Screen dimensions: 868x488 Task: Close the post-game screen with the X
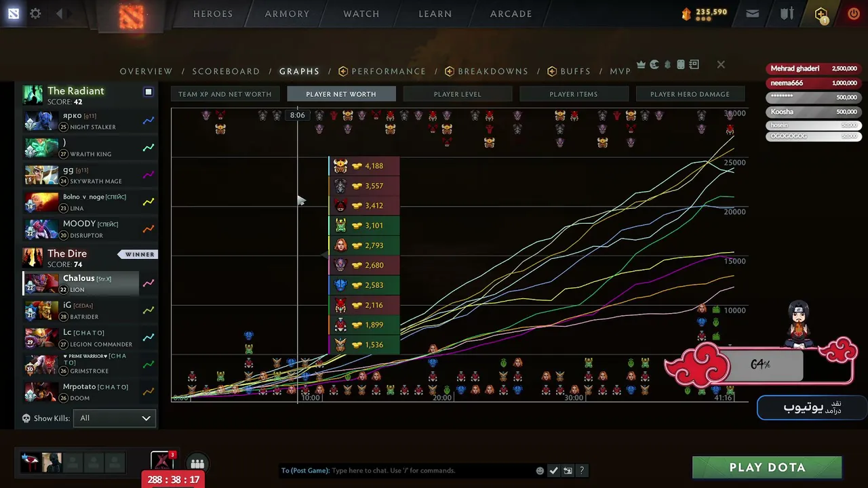click(721, 64)
